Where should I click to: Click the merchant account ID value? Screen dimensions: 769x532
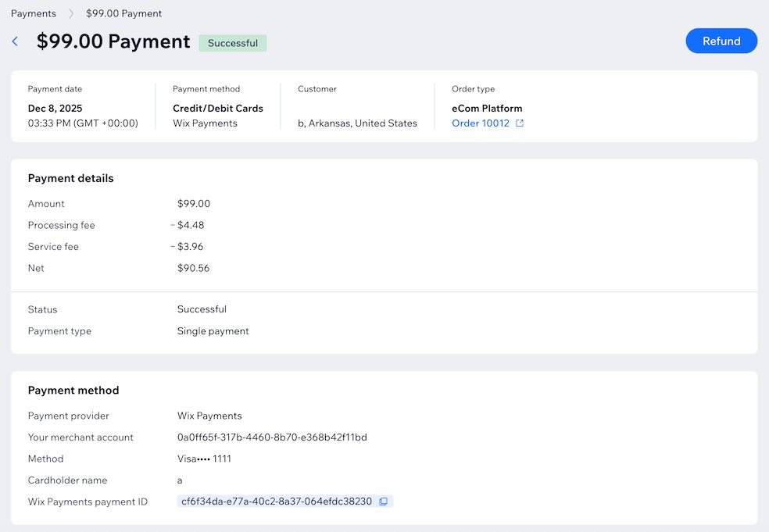tap(270, 437)
